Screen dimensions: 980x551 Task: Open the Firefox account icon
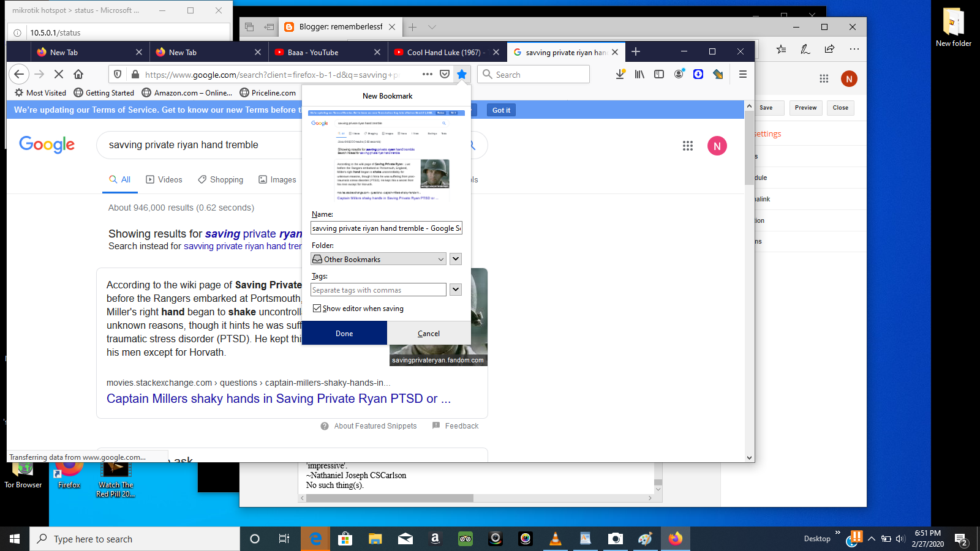pyautogui.click(x=679, y=74)
